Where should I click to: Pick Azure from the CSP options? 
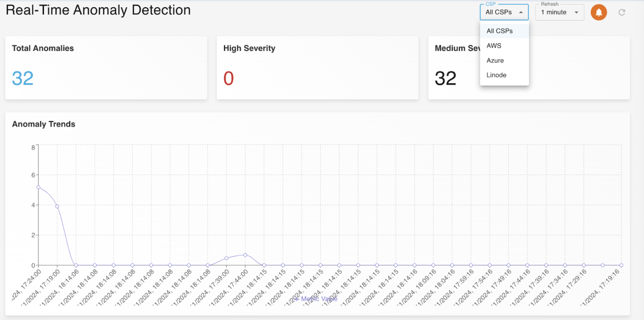coord(495,60)
